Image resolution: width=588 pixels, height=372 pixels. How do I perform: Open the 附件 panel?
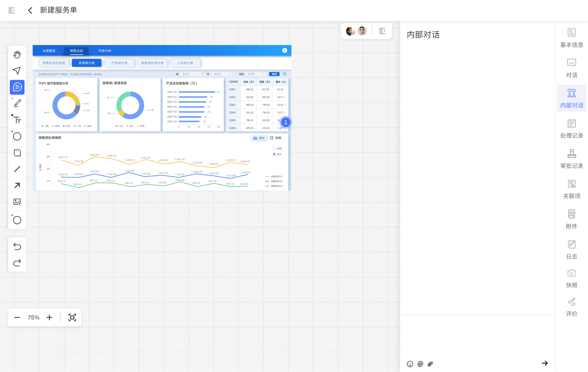(572, 220)
